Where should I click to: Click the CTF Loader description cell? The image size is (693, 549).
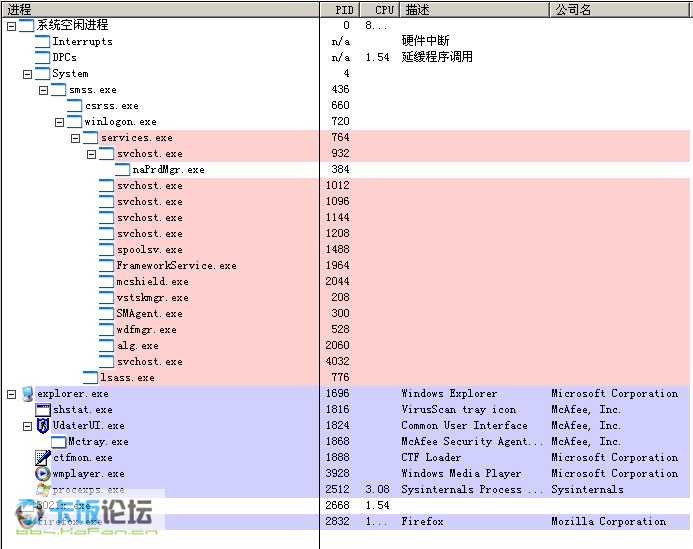(x=431, y=457)
